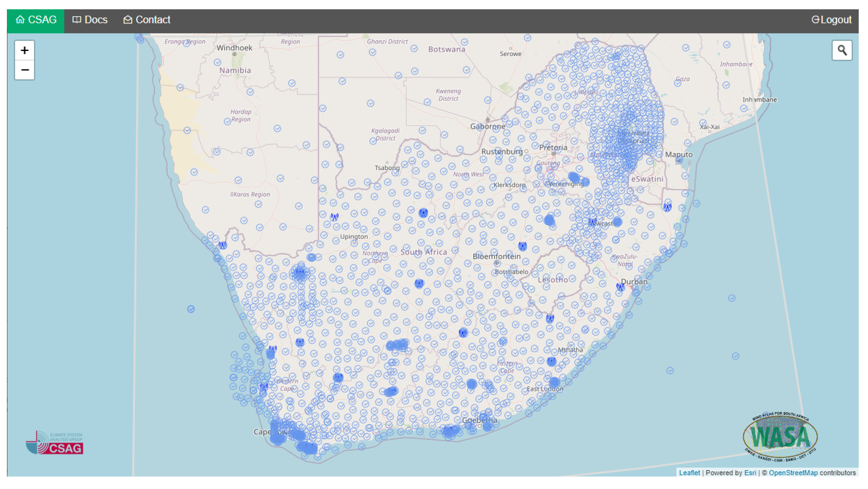Select station marker southwest of Windhoek label
Viewport: 868px width, 489px height.
(x=217, y=62)
